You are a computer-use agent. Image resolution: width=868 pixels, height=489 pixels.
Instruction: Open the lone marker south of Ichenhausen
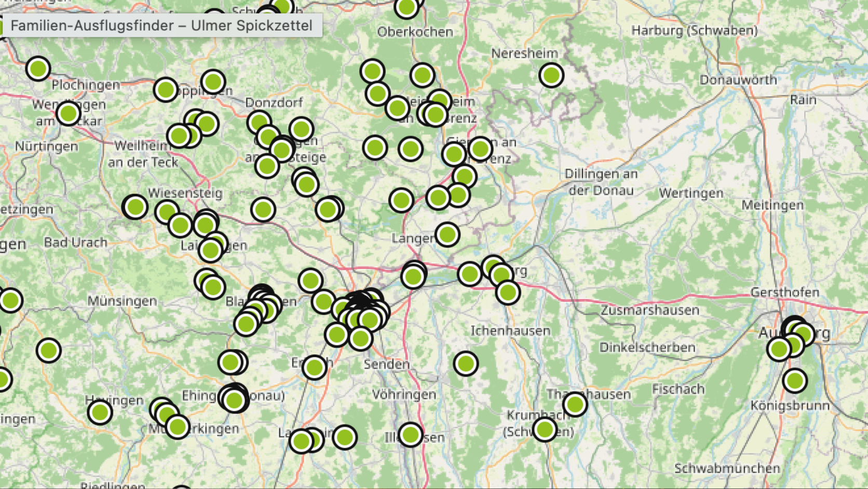[x=466, y=363]
